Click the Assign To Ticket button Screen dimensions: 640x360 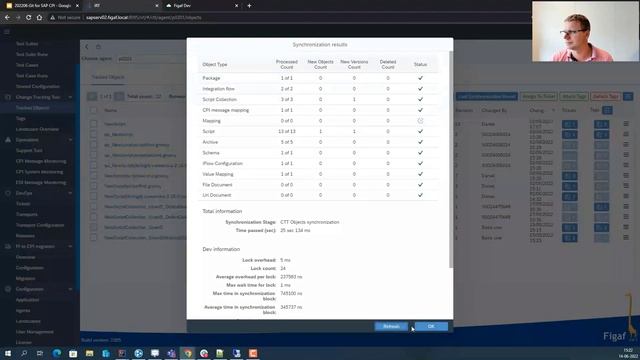click(x=539, y=96)
